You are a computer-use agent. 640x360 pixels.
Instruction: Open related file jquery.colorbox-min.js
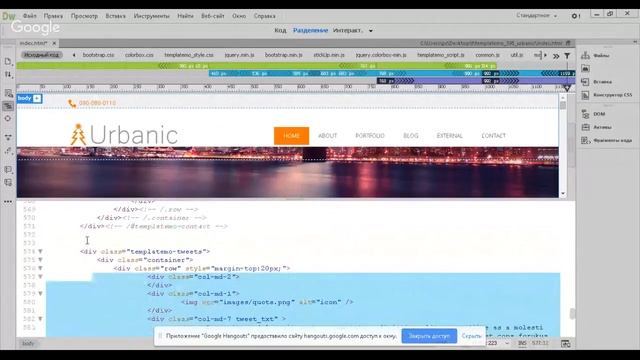click(381, 55)
